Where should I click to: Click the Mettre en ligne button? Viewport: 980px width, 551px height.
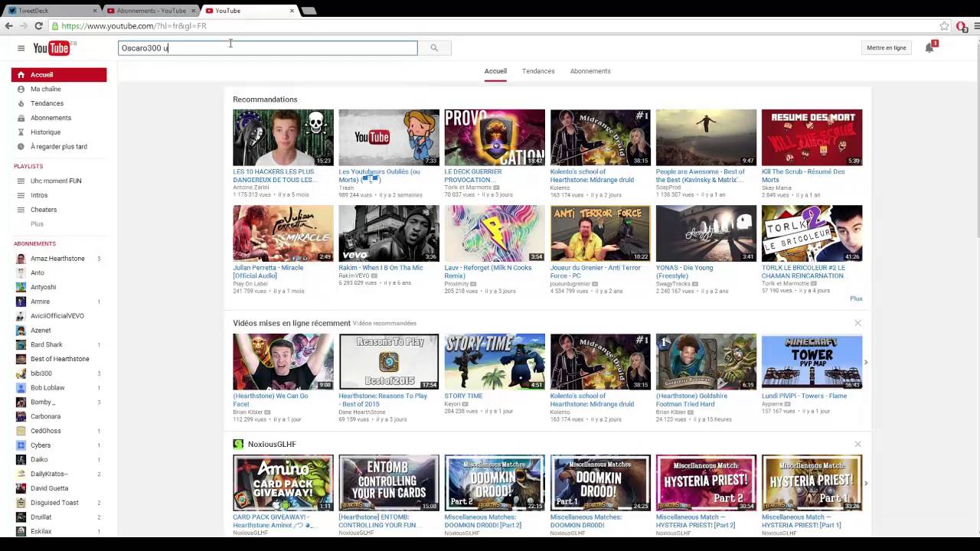(887, 48)
